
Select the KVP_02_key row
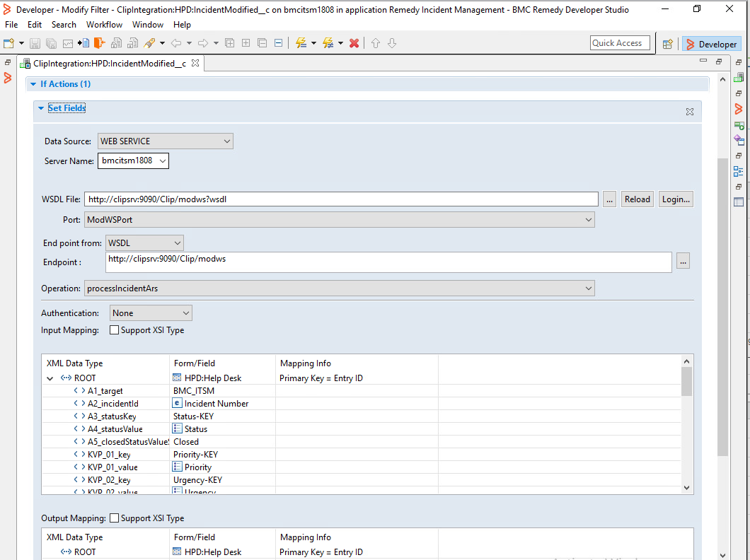pyautogui.click(x=361, y=479)
